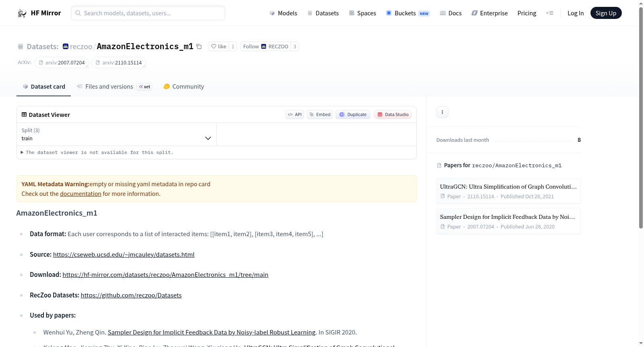The height and width of the screenshot is (347, 644).
Task: Open the cseweb.ucsd.edu source link
Action: [124, 255]
